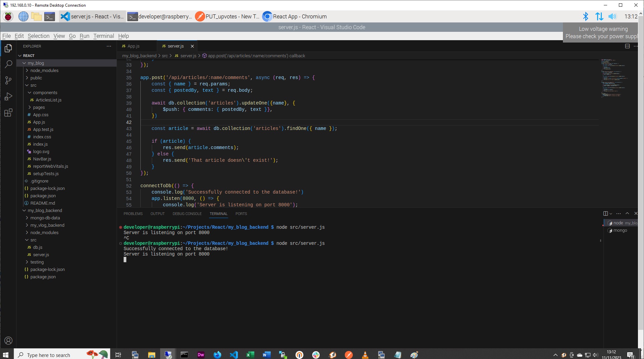This screenshot has width=644, height=359.
Task: Open the Terminal menu
Action: (104, 36)
